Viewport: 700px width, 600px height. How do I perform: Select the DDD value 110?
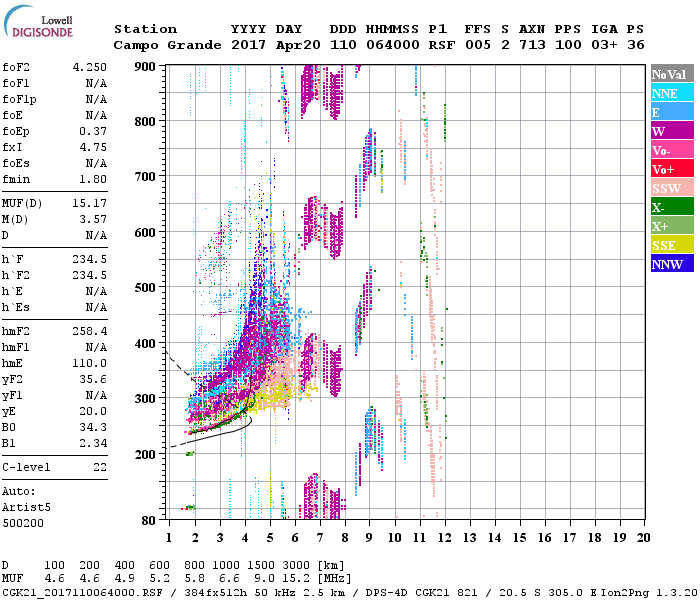click(343, 45)
